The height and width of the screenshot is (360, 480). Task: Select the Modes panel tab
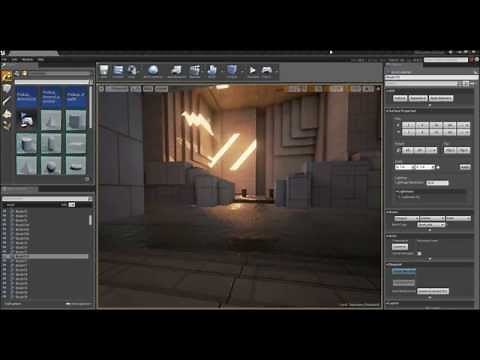coord(19,66)
